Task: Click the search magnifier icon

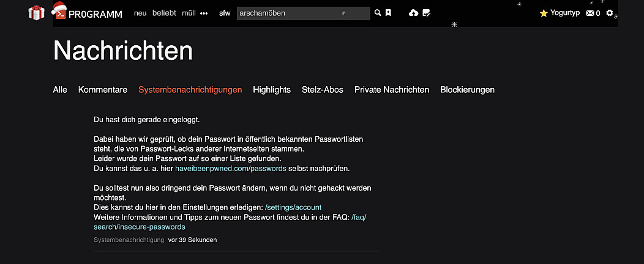Action: [x=378, y=13]
